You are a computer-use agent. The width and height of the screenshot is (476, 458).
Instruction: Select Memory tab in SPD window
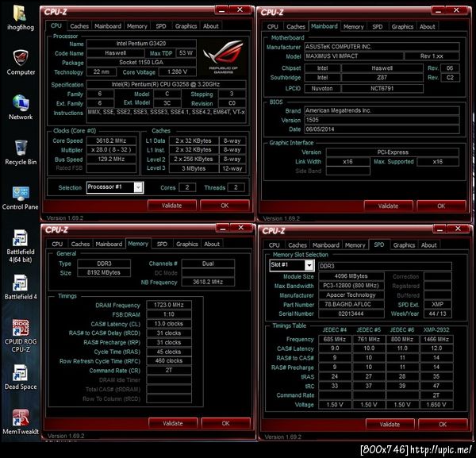click(x=355, y=245)
